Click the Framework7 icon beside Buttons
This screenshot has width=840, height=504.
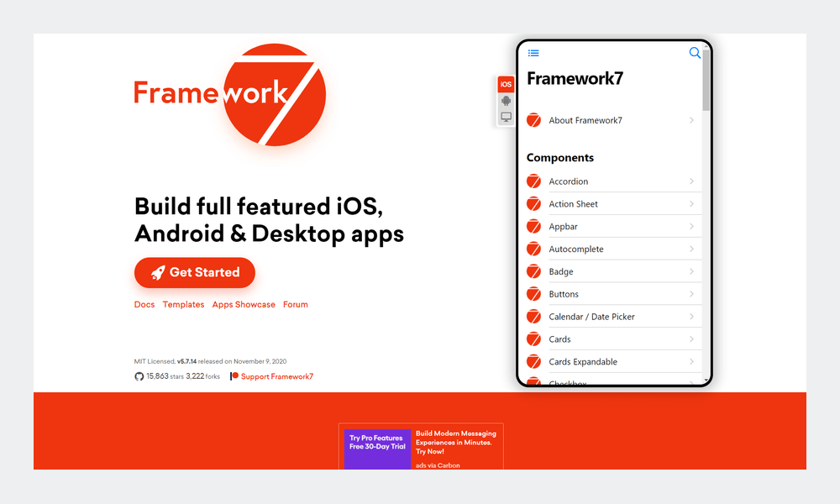coord(533,293)
